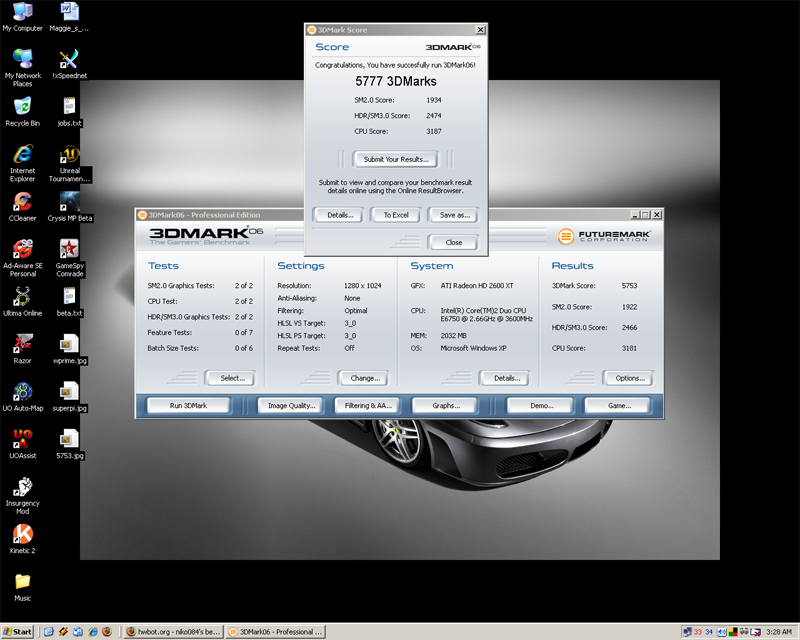
Task: Open the wprime.jpg image file
Action: click(69, 349)
